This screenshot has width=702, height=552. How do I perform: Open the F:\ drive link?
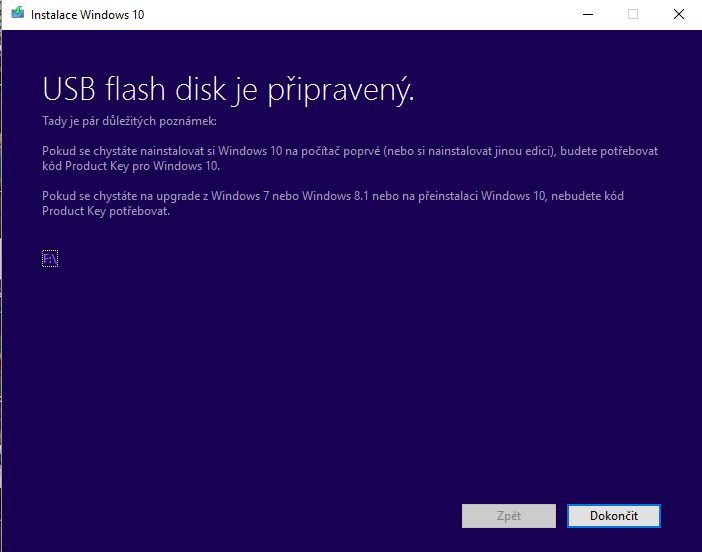(50, 258)
